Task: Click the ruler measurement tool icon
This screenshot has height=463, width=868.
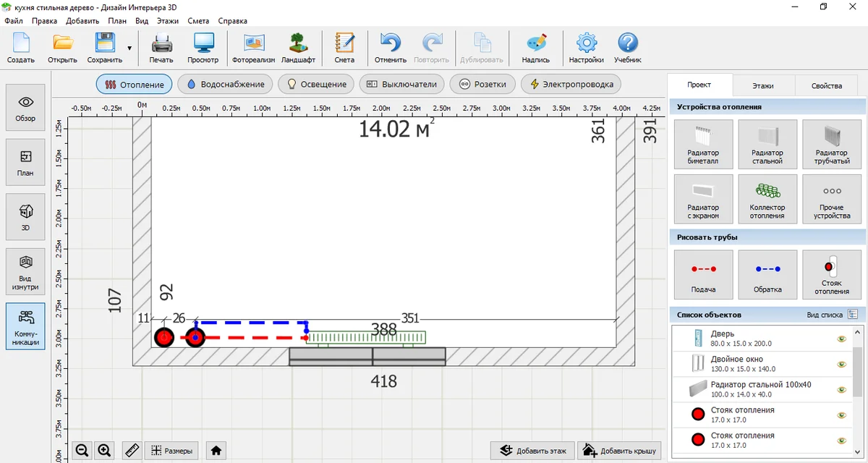Action: point(131,451)
